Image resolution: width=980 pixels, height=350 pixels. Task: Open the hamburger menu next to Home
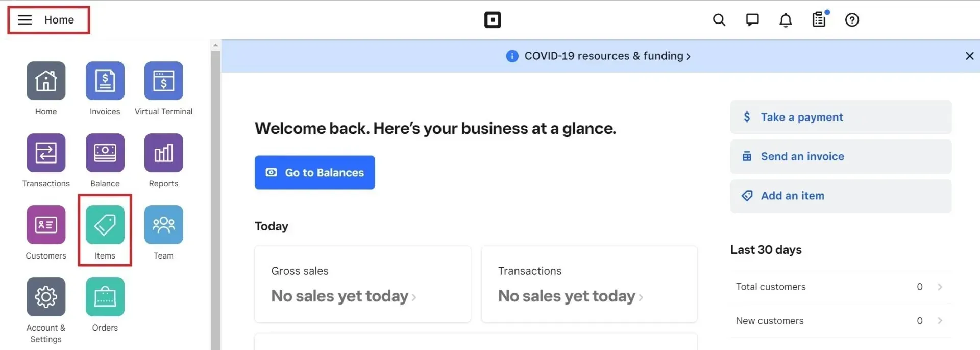25,20
